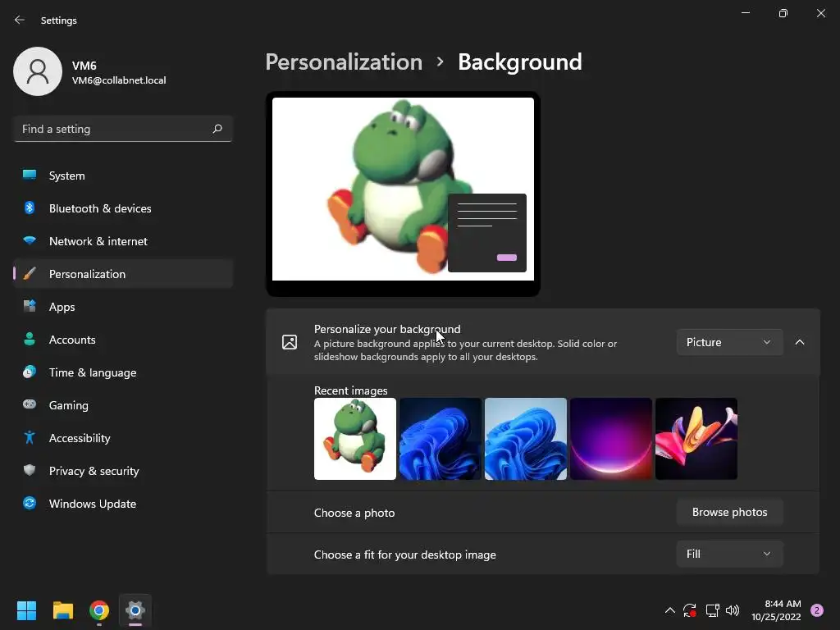Select the light blue bloom wallpaper
The width and height of the screenshot is (840, 630).
[x=526, y=439]
